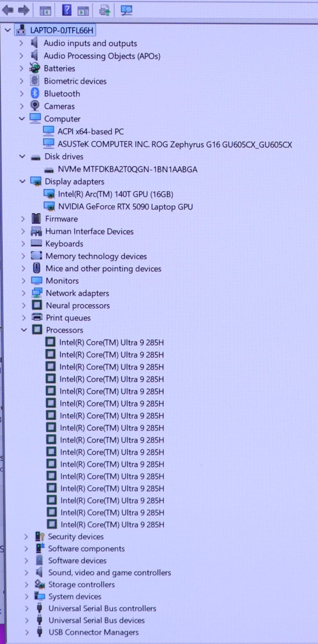Select the ACPI x64-based PC entry
The height and width of the screenshot is (644, 318).
tap(90, 132)
